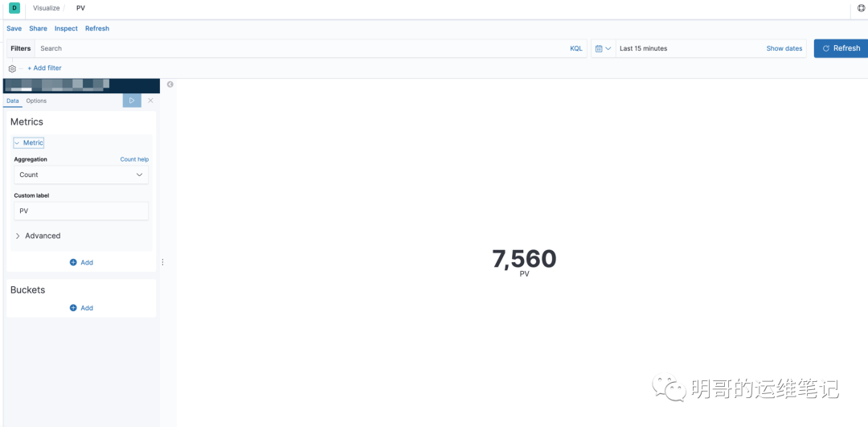Image resolution: width=868 pixels, height=427 pixels.
Task: Add a bucket under Buckets
Action: (x=81, y=308)
